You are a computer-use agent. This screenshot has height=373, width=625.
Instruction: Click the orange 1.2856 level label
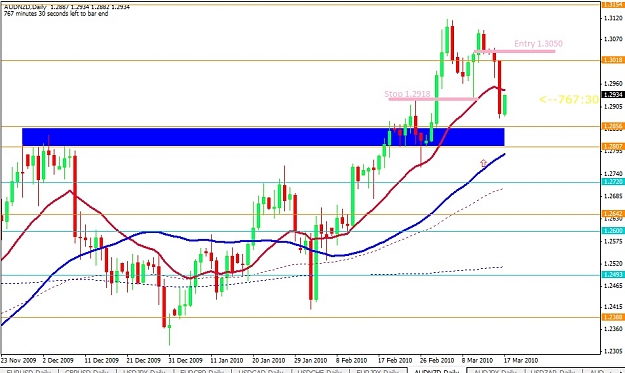click(612, 126)
